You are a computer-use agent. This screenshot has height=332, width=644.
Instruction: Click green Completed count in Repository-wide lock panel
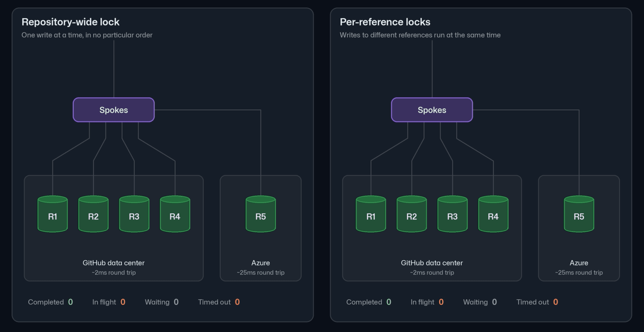71,302
